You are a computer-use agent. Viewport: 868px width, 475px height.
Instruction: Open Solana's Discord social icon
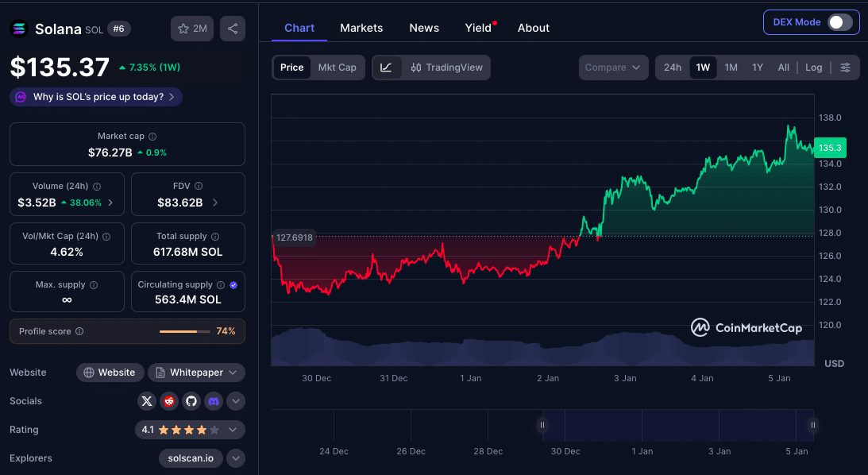tap(213, 401)
